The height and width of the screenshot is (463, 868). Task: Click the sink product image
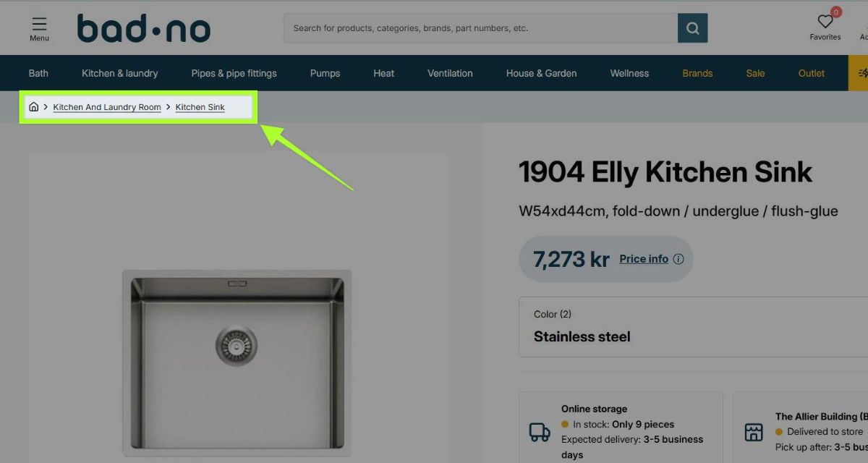click(237, 360)
